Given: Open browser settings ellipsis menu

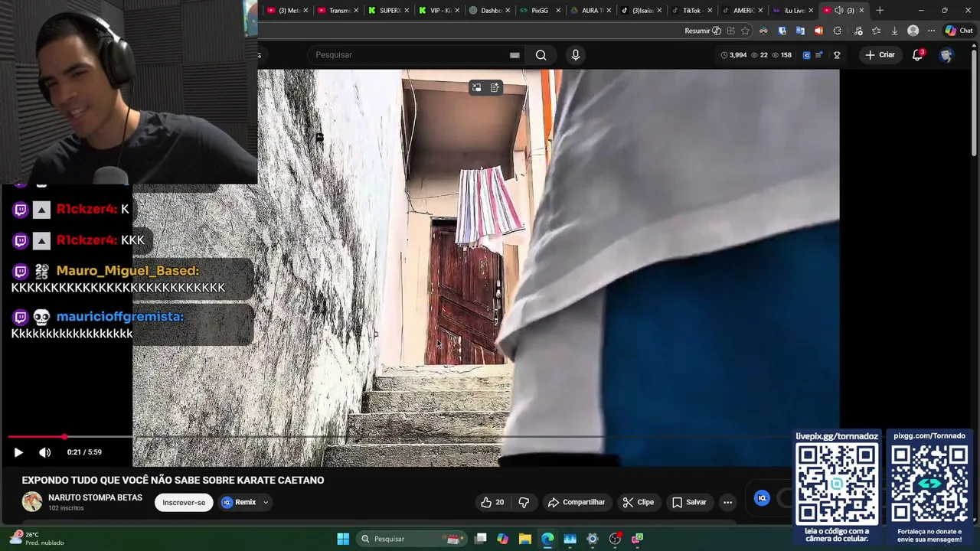Looking at the screenshot, I should (x=931, y=31).
